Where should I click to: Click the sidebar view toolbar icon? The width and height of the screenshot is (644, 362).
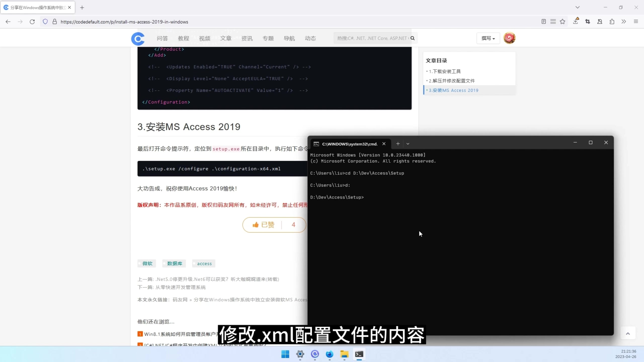tap(553, 22)
